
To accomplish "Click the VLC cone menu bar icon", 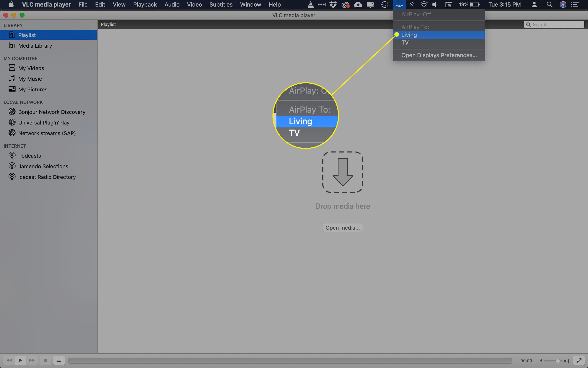I will tap(310, 4).
